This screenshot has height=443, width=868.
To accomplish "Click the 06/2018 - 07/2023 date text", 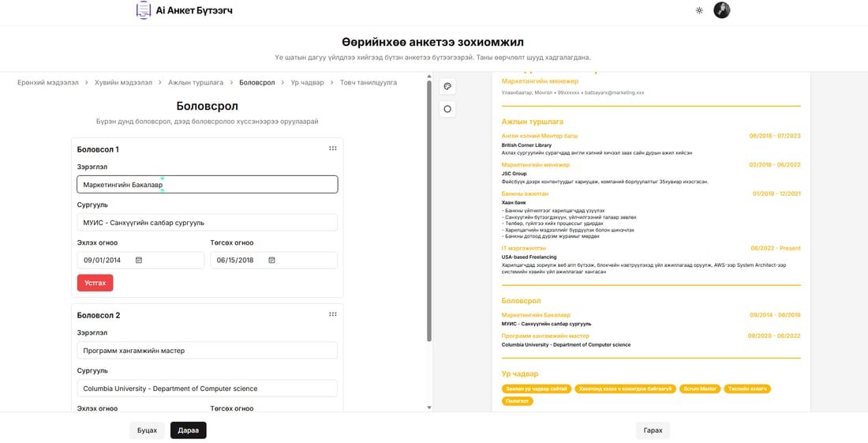I will 774,136.
